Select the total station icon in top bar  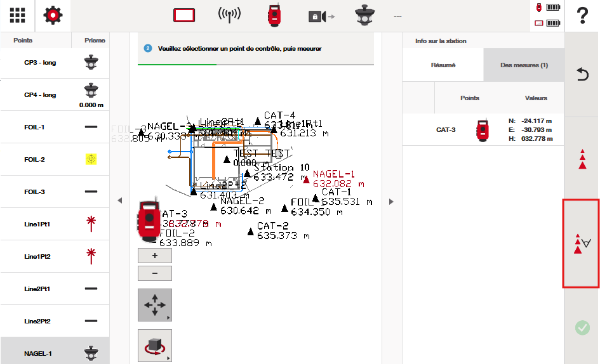point(274,16)
